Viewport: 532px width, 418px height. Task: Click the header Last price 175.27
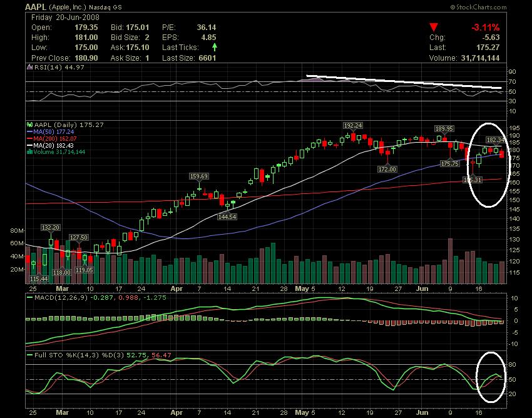point(488,48)
